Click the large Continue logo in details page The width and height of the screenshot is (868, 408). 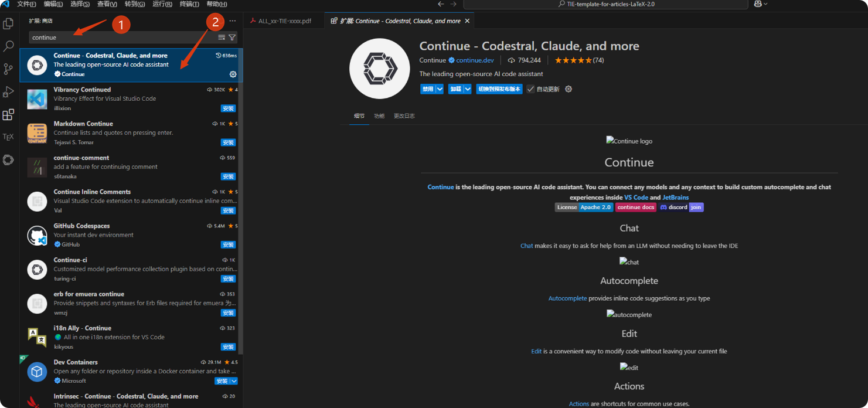pyautogui.click(x=380, y=69)
